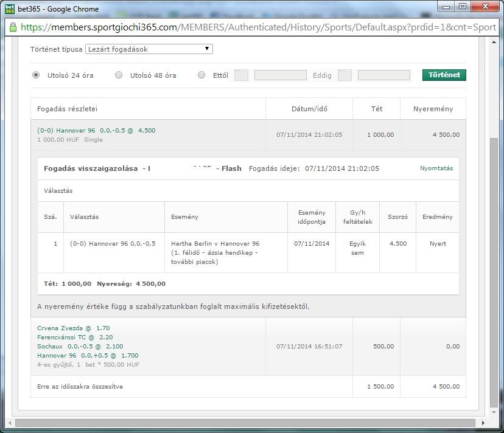Click the '500,00' stake of accumulator bet
Screen dimensions: 504x433
tap(383, 346)
